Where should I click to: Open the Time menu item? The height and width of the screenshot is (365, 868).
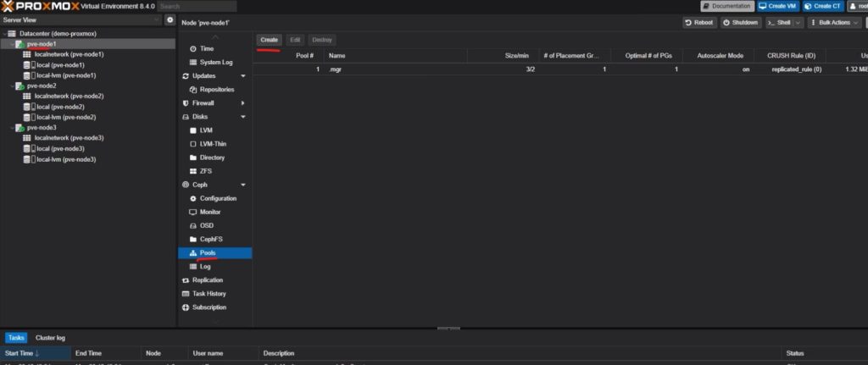point(207,48)
